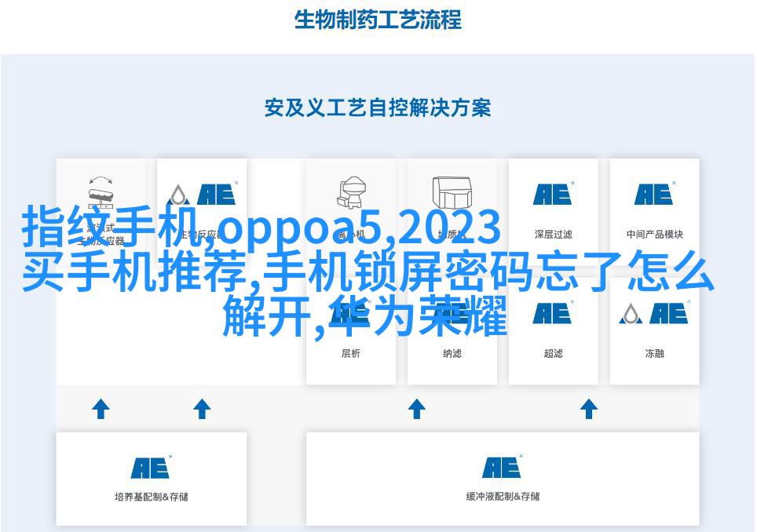The height and width of the screenshot is (532, 757).
Task: Click the AE logo above 超滤
Action: [554, 312]
